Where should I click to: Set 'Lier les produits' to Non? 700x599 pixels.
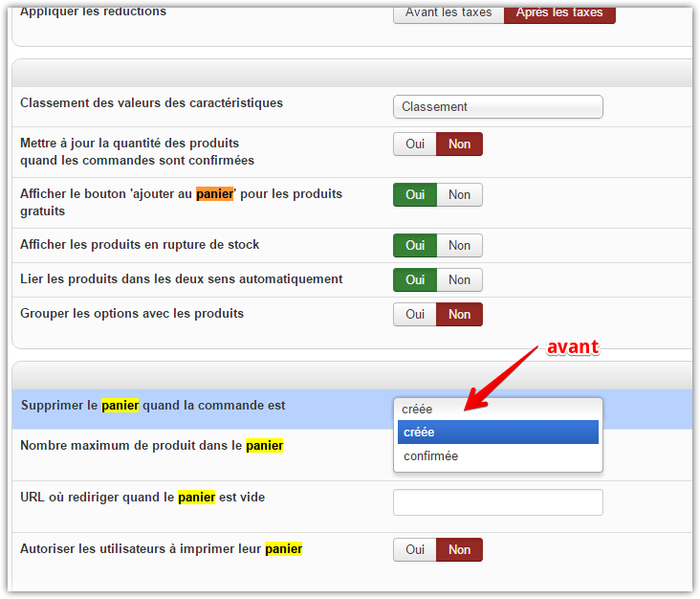pyautogui.click(x=459, y=279)
